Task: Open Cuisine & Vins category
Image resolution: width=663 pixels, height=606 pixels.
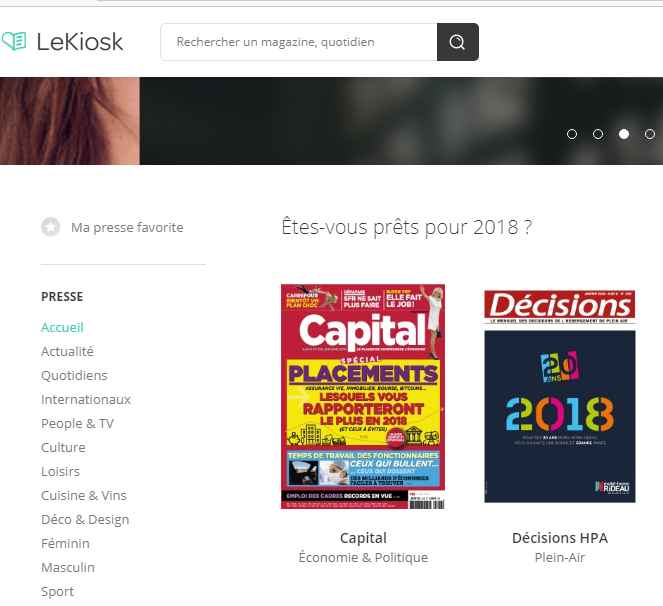Action: [84, 495]
